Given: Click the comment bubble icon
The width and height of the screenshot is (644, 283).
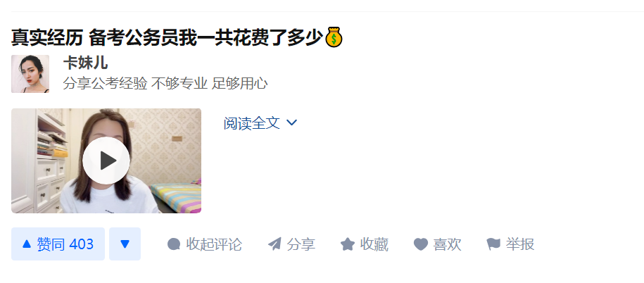Looking at the screenshot, I should 174,244.
